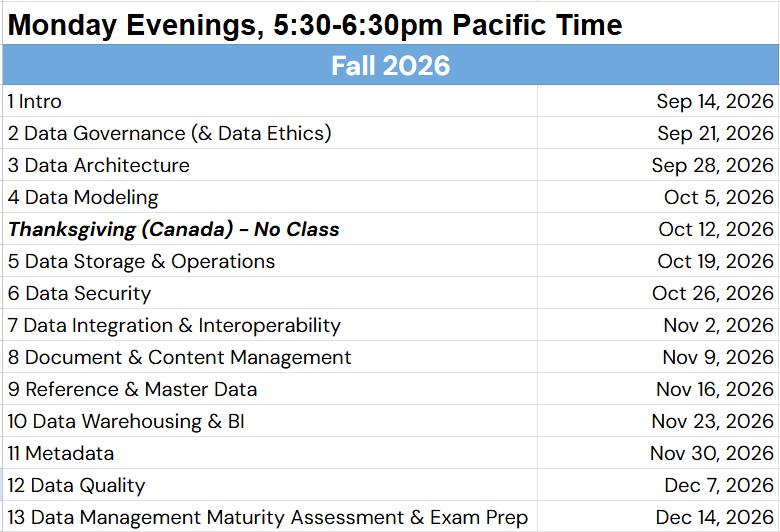Viewport: 780px width, 532px height.
Task: Click the '3 Data Architecture' cell
Action: (270, 165)
